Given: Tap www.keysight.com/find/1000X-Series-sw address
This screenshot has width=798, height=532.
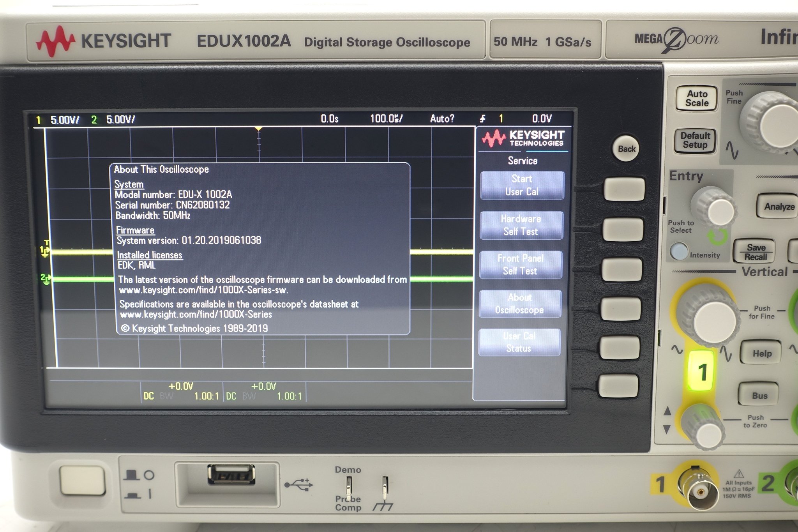Looking at the screenshot, I should point(204,290).
